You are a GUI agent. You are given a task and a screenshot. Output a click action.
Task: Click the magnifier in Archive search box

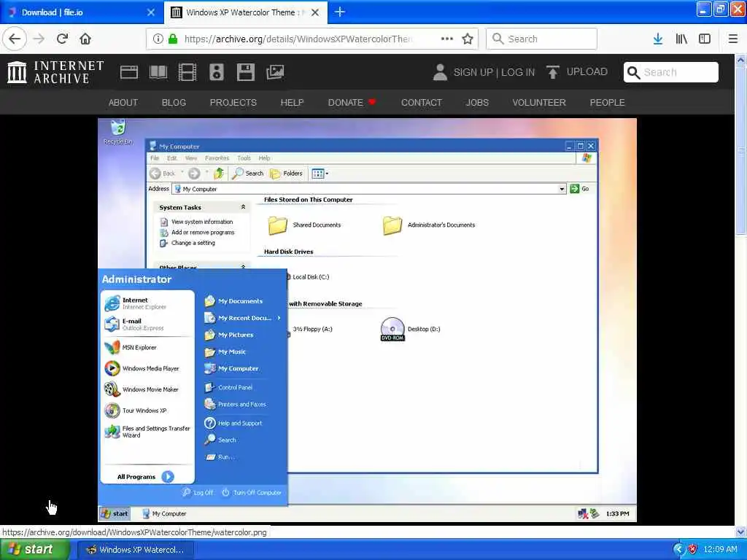click(633, 72)
